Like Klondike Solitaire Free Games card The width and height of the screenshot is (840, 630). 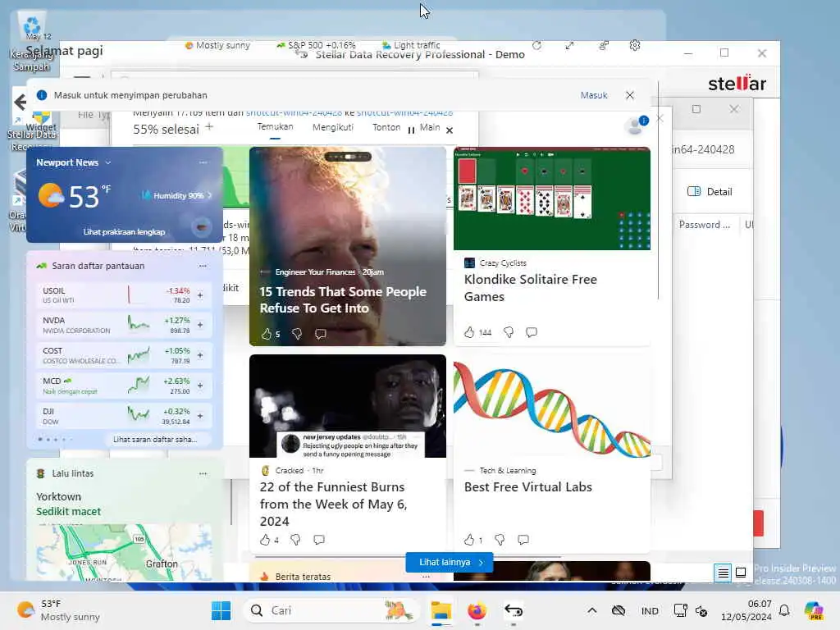[469, 332]
